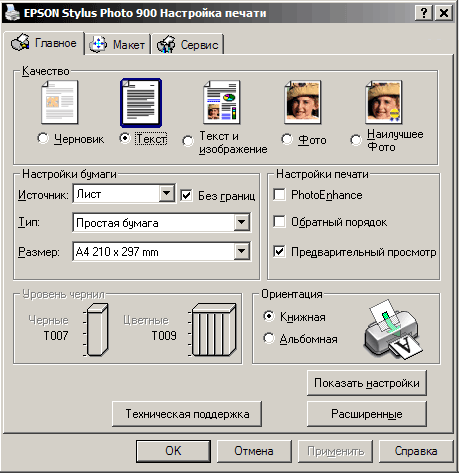459x473 pixels.
Task: Select the Текст quality radio button
Action: click(x=125, y=138)
